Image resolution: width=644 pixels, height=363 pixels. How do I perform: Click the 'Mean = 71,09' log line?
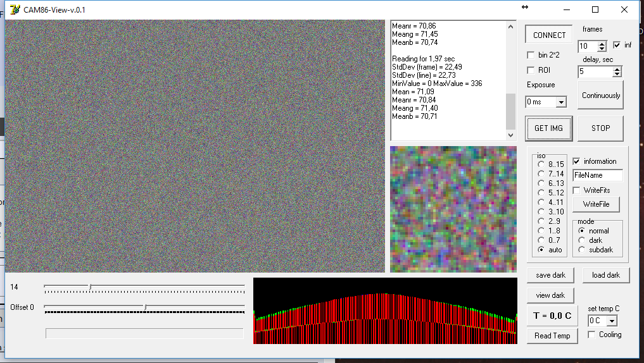pyautogui.click(x=413, y=92)
